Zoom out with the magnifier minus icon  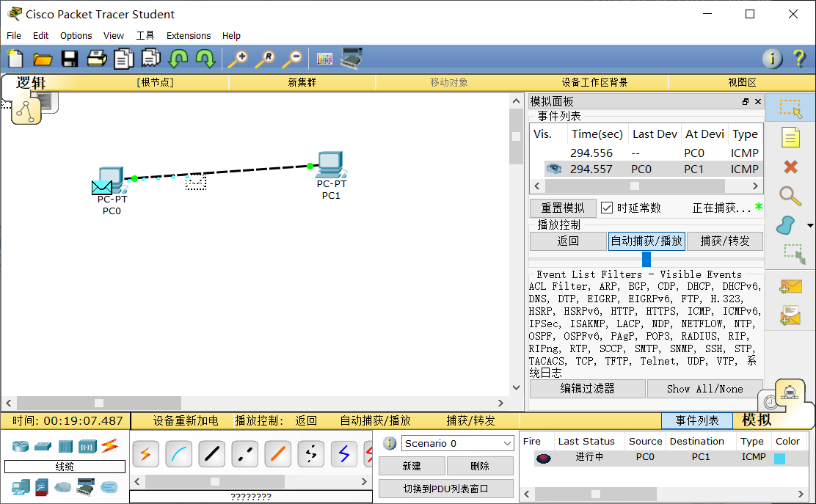(x=293, y=58)
